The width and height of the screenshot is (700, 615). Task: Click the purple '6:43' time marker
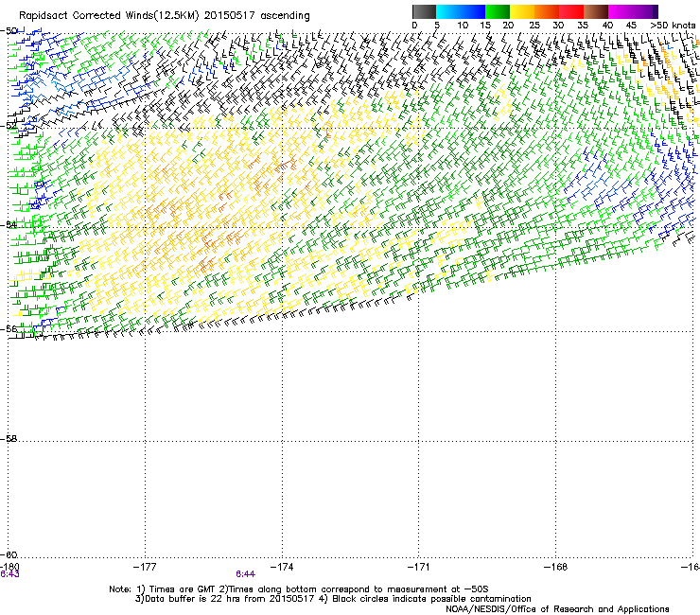(x=9, y=574)
